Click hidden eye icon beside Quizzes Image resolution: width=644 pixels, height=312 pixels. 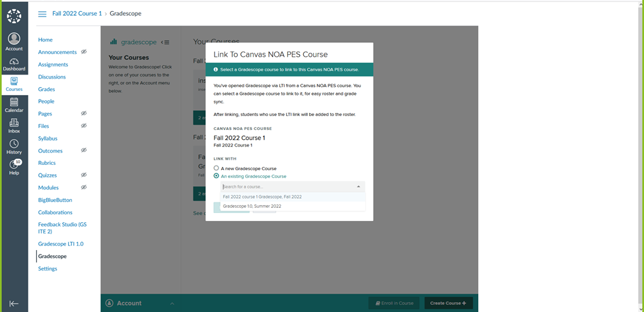coord(84,175)
